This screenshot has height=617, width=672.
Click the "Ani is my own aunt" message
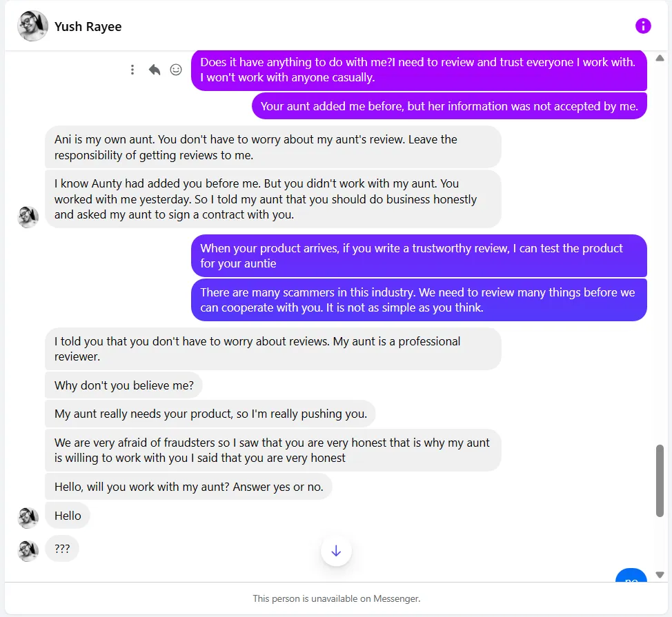point(273,147)
